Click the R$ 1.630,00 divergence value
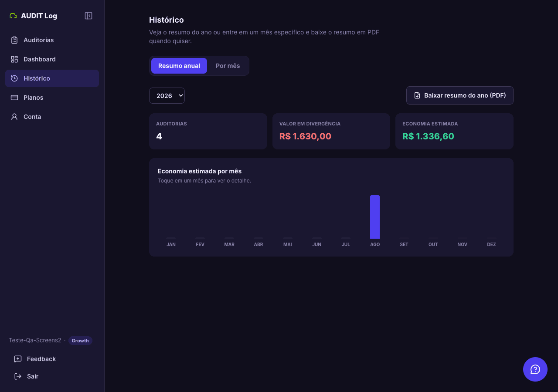Image resolution: width=558 pixels, height=392 pixels. (305, 136)
